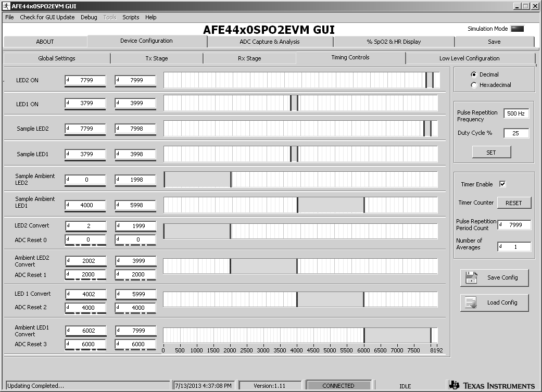Click the date and time status field
Viewport: 542px width, 392px height.
coord(203,385)
